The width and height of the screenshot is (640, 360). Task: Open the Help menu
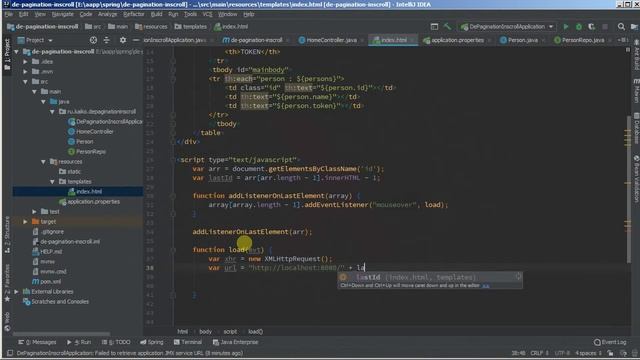tap(249, 14)
